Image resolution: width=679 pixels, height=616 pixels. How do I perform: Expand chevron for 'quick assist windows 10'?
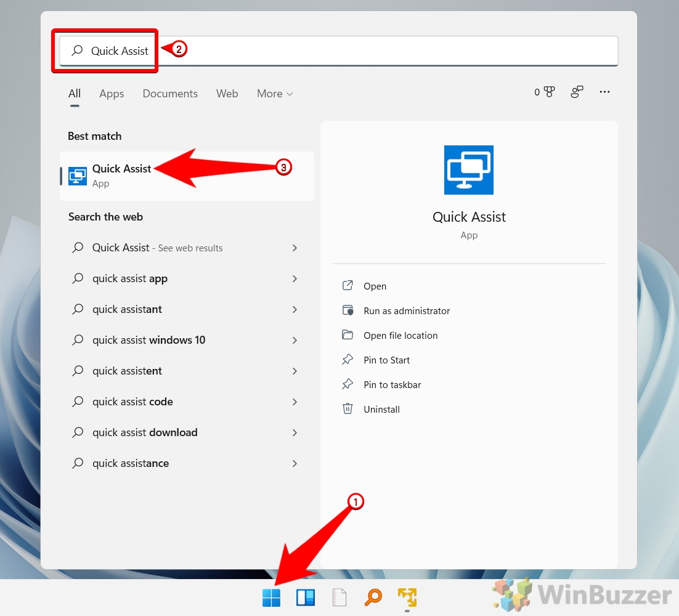click(295, 340)
